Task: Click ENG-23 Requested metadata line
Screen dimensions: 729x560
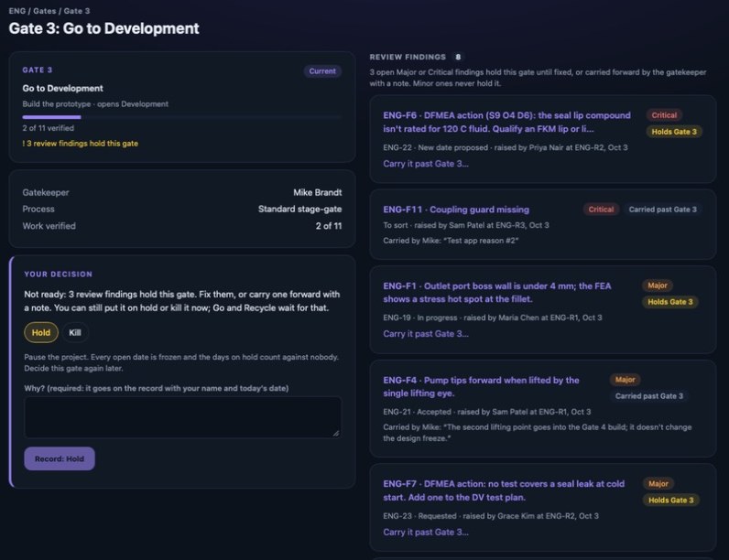Action: click(x=491, y=516)
